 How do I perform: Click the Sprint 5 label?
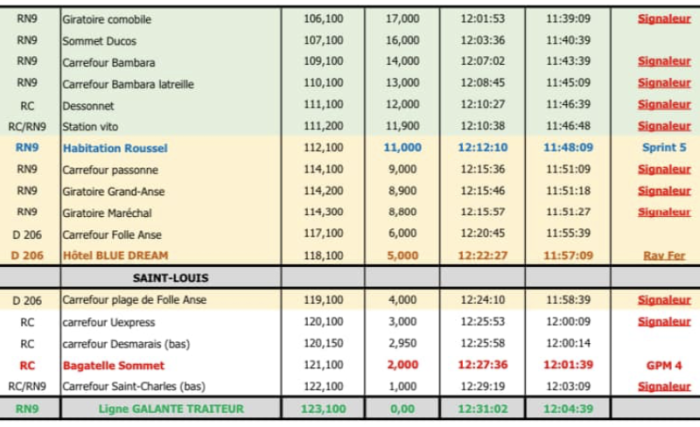(x=664, y=147)
